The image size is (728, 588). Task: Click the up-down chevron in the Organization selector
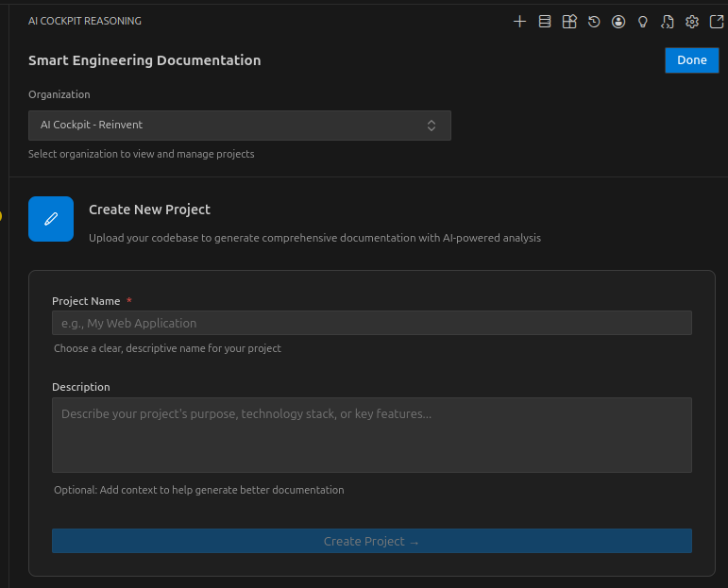click(x=432, y=126)
